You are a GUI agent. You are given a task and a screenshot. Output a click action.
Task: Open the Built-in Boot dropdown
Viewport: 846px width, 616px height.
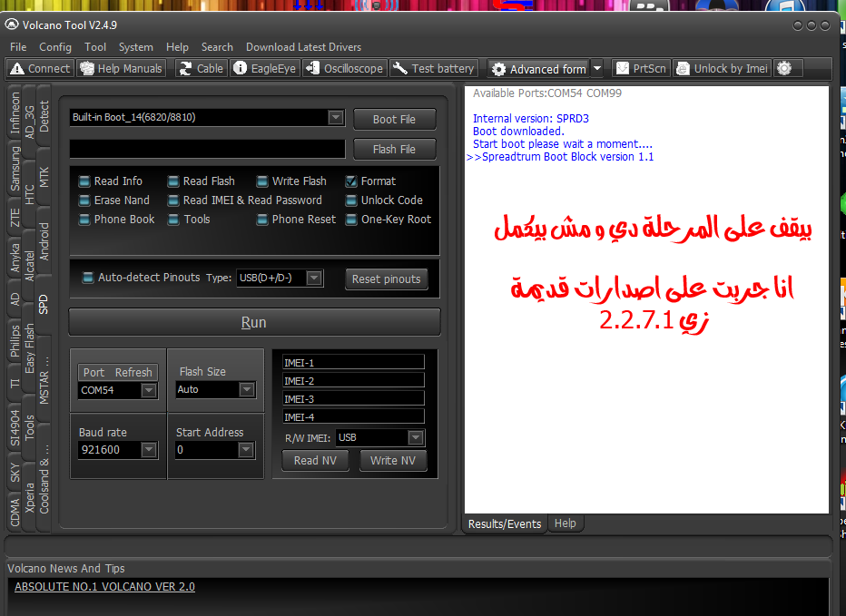point(336,117)
